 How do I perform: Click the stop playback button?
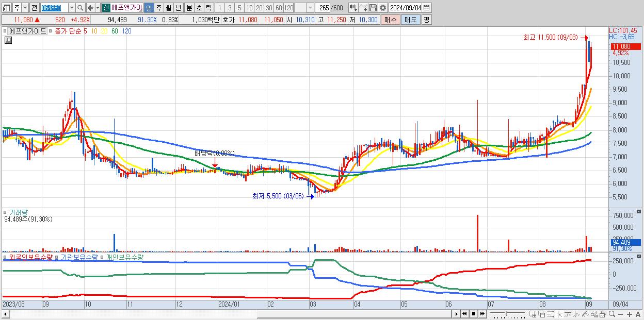[x=474, y=313]
